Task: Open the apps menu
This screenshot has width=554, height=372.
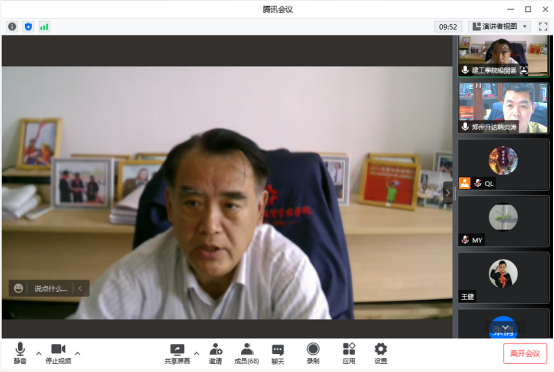Action: click(x=349, y=354)
